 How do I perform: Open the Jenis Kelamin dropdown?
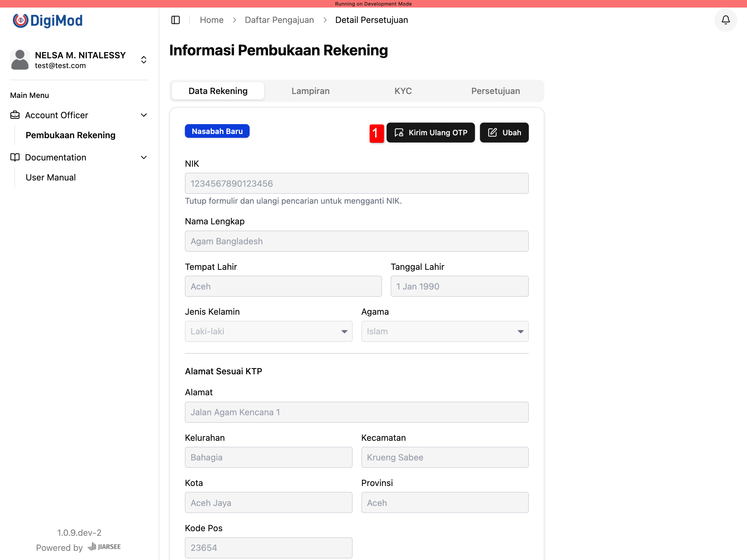(268, 331)
